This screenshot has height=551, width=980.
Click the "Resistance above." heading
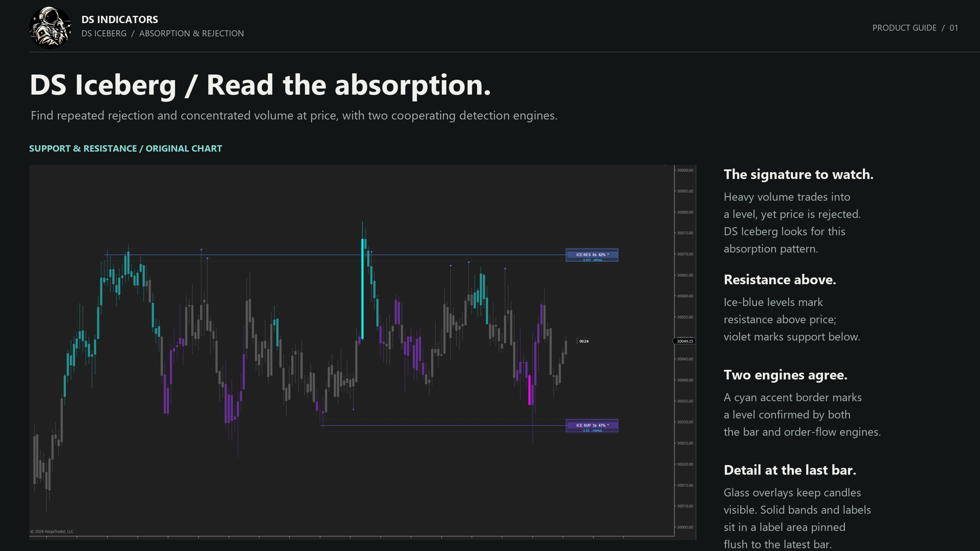point(780,280)
